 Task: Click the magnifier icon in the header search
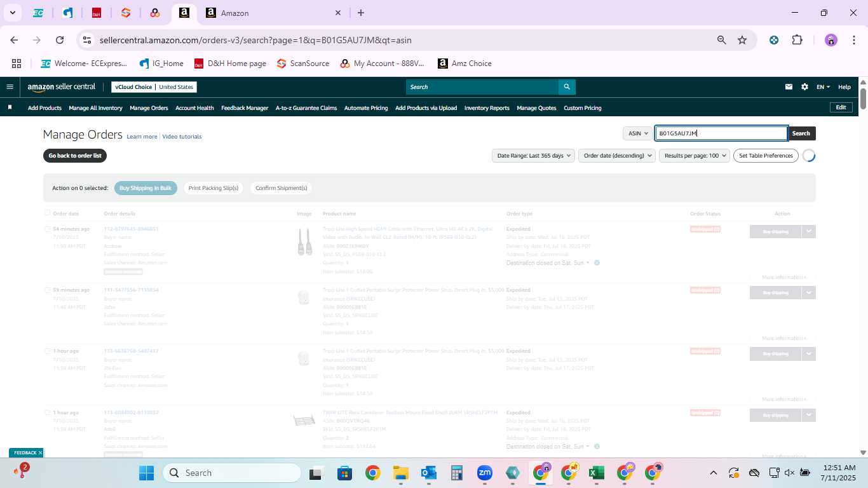567,87
